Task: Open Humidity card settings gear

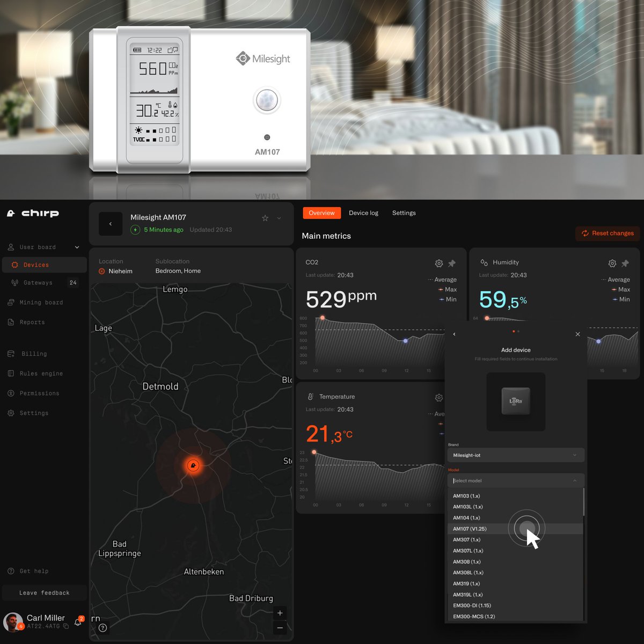Action: [x=612, y=264]
